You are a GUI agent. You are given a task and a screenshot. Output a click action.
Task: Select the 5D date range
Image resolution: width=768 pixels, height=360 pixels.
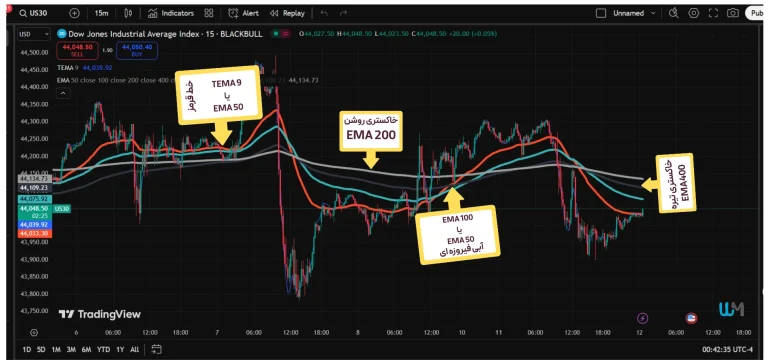coord(41,349)
